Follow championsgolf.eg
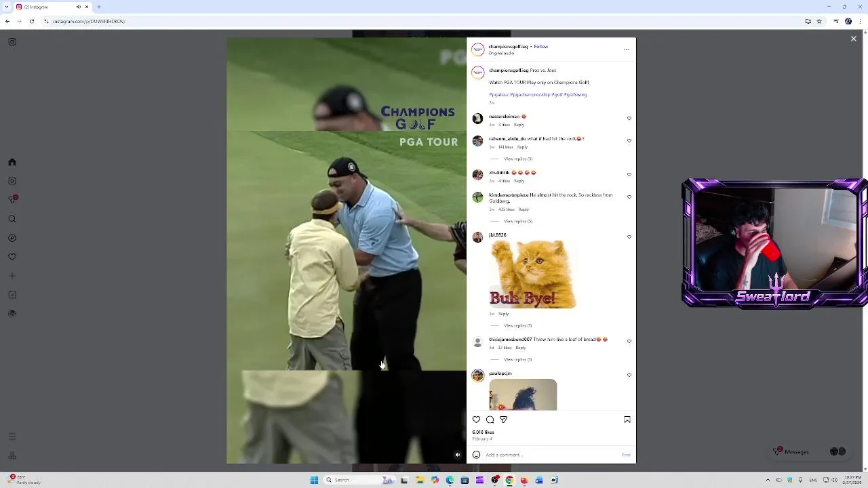This screenshot has width=868, height=488. [541, 47]
